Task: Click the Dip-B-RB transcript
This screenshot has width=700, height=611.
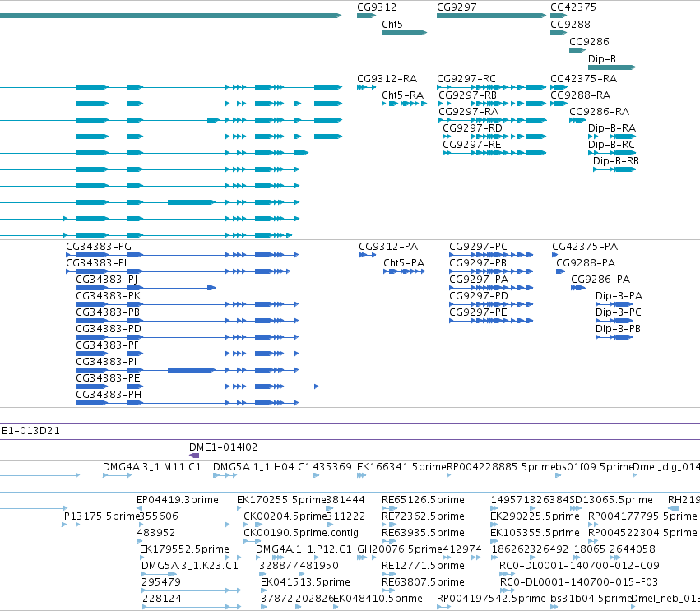Action: 615,161
